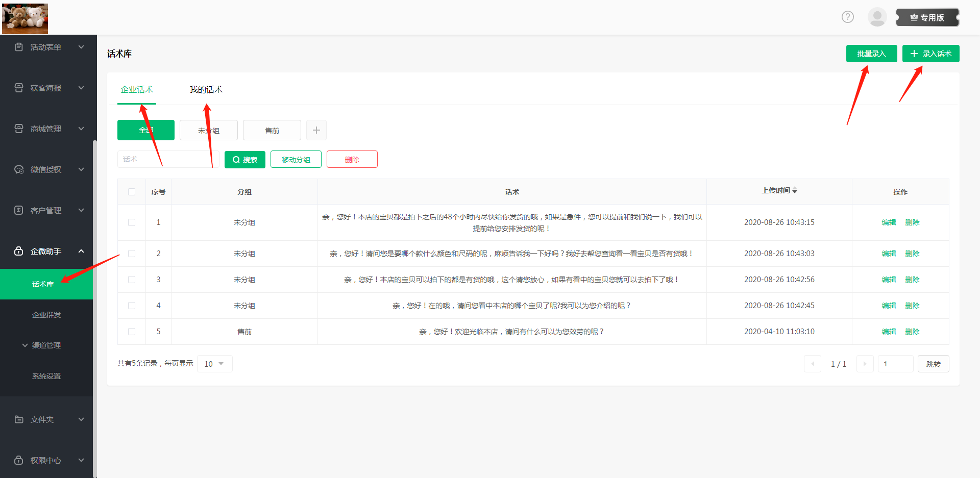Expand the 权限中心 menu chevron
Image resolution: width=980 pixels, height=478 pixels.
tap(81, 460)
